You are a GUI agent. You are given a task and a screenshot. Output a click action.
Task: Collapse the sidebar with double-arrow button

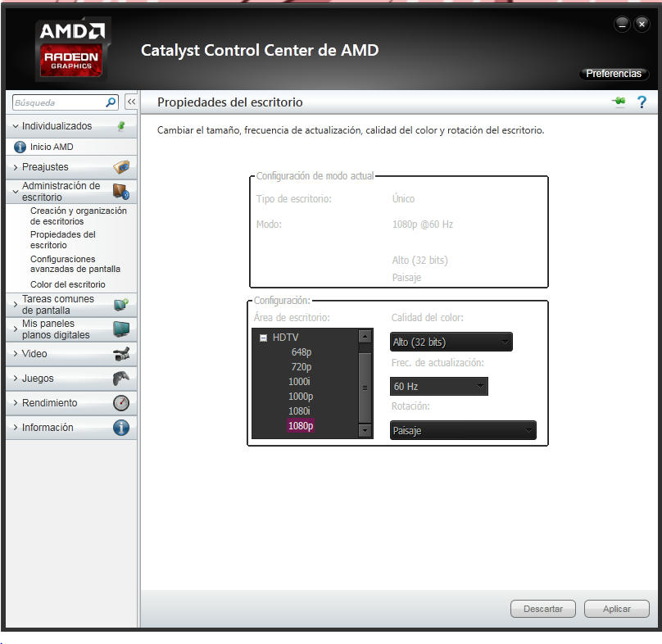(x=131, y=102)
